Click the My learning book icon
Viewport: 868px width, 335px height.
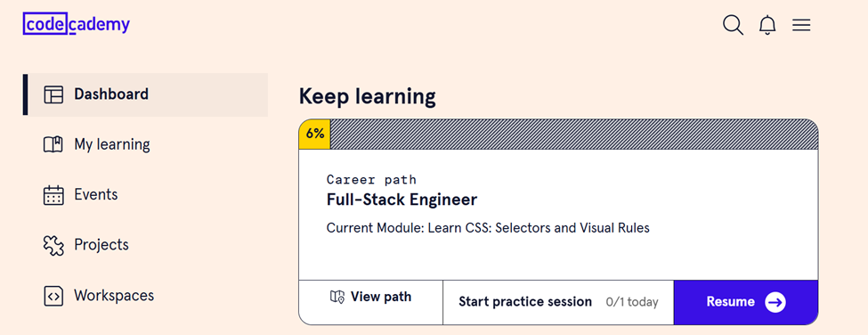click(x=53, y=145)
